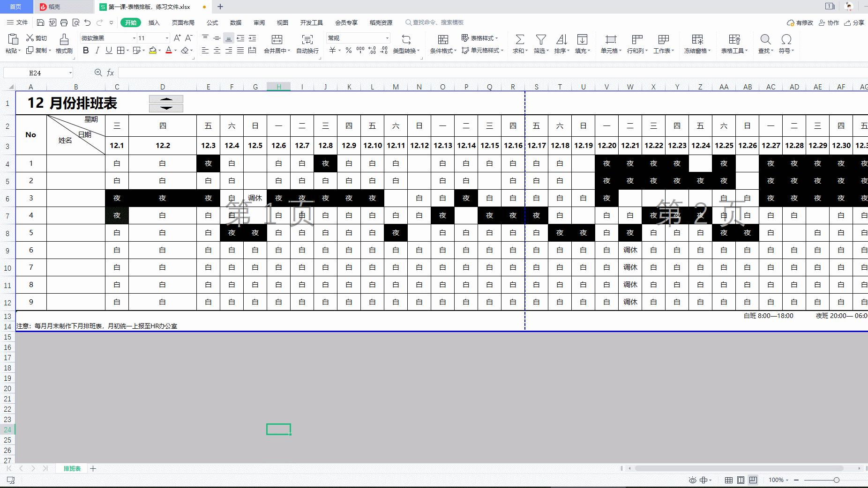Increase indent in alignment group
Image resolution: width=868 pixels, height=488 pixels.
pyautogui.click(x=252, y=38)
